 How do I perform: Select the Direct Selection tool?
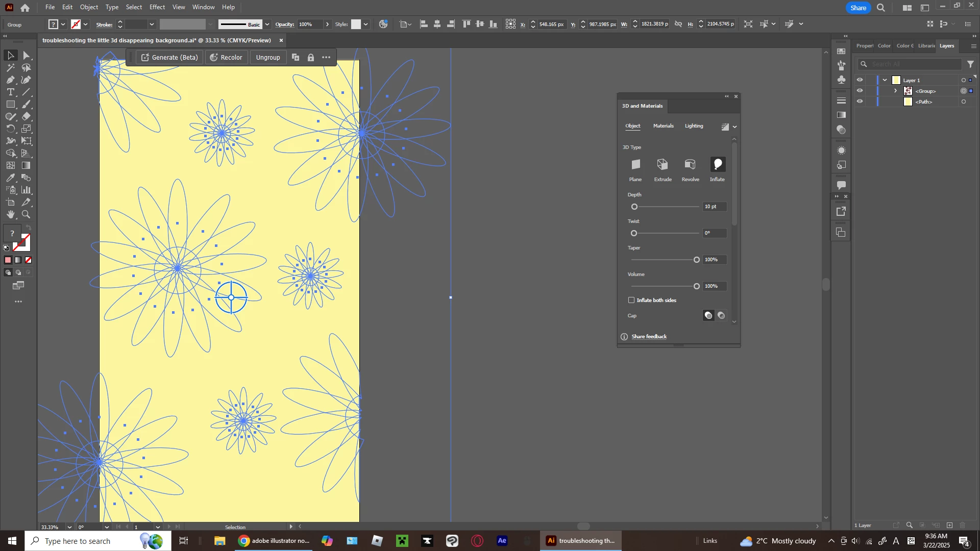27,56
